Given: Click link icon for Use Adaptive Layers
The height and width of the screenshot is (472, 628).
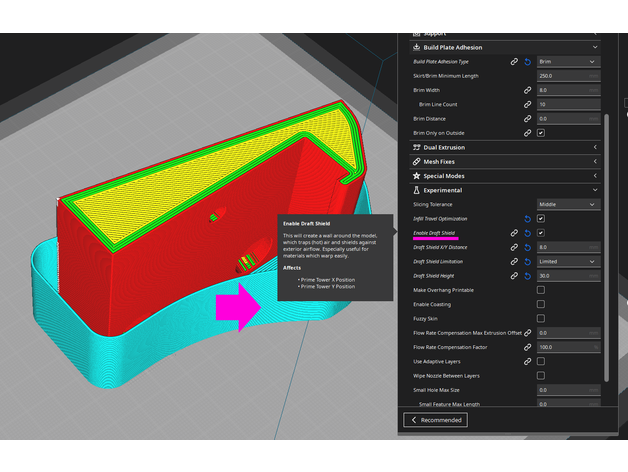Looking at the screenshot, I should coord(527,361).
